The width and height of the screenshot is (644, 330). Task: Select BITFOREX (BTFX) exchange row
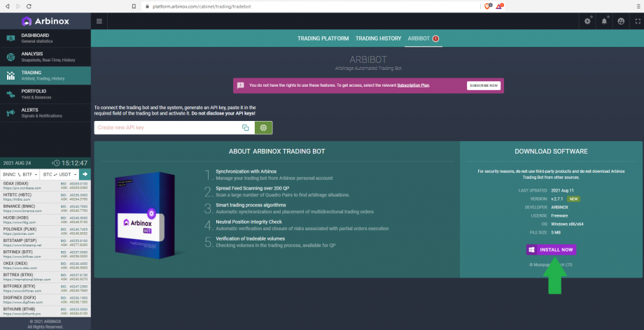click(45, 289)
